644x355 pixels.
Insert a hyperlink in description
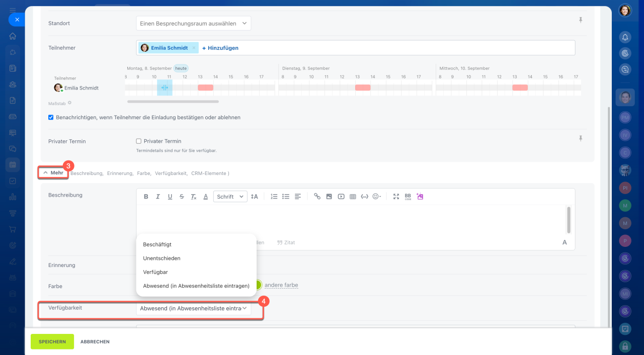coord(317,197)
